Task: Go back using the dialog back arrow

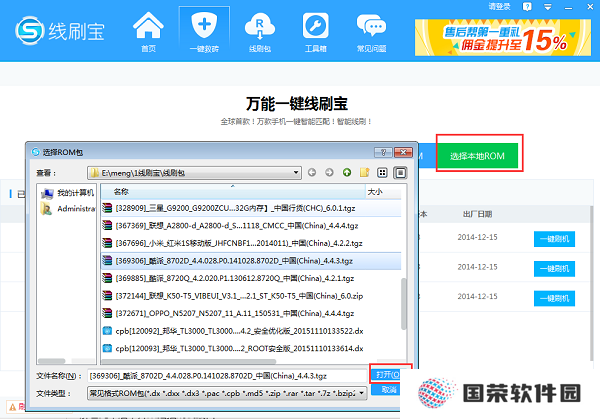Action: point(312,173)
